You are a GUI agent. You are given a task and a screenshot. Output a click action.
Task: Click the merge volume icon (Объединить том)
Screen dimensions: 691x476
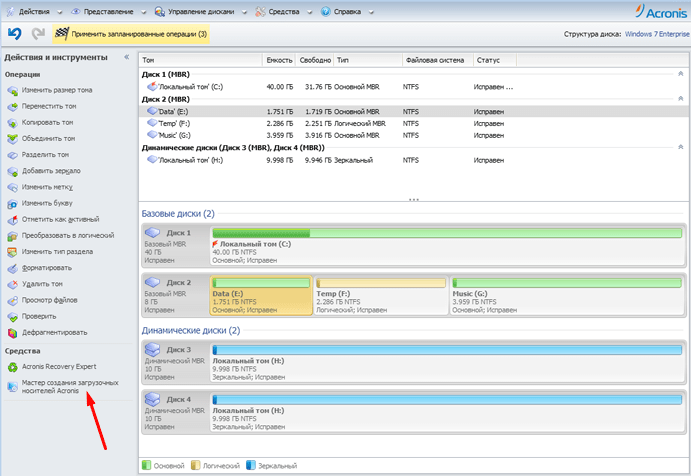pyautogui.click(x=12, y=139)
